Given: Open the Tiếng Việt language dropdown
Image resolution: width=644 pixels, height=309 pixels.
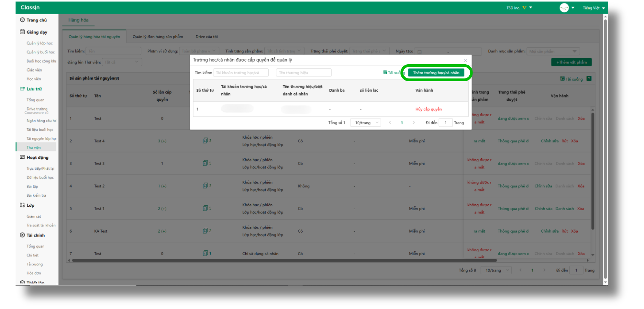Looking at the screenshot, I should 594,8.
